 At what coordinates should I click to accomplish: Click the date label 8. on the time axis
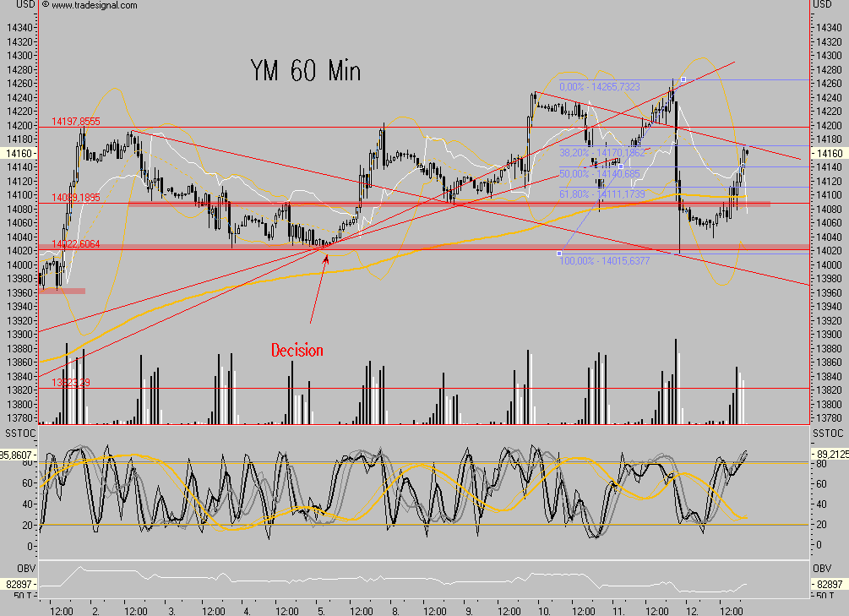click(395, 609)
